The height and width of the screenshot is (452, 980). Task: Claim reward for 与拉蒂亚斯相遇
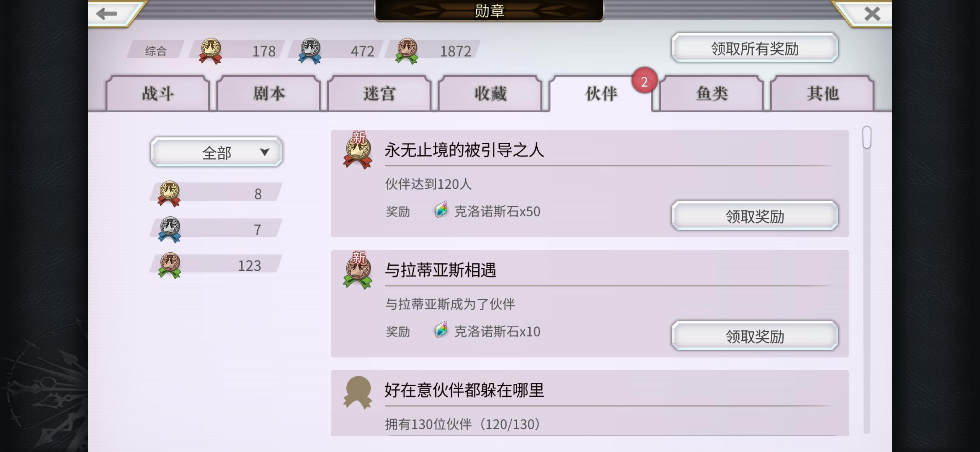coord(755,336)
